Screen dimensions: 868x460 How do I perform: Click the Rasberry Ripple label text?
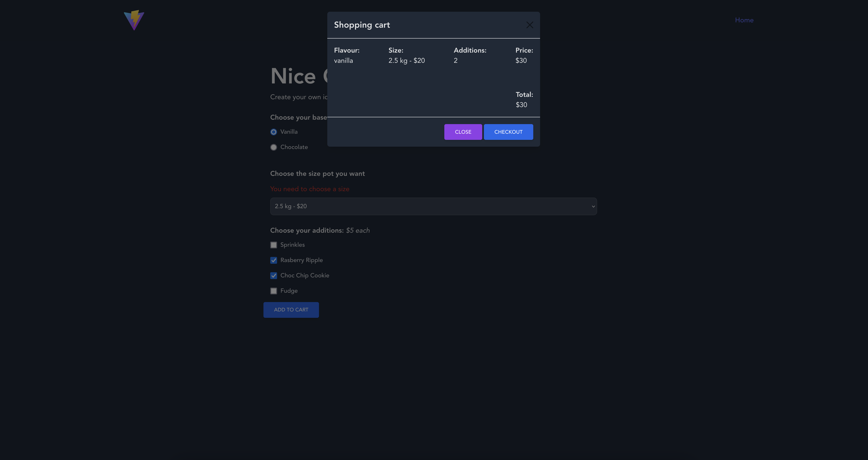(301, 260)
